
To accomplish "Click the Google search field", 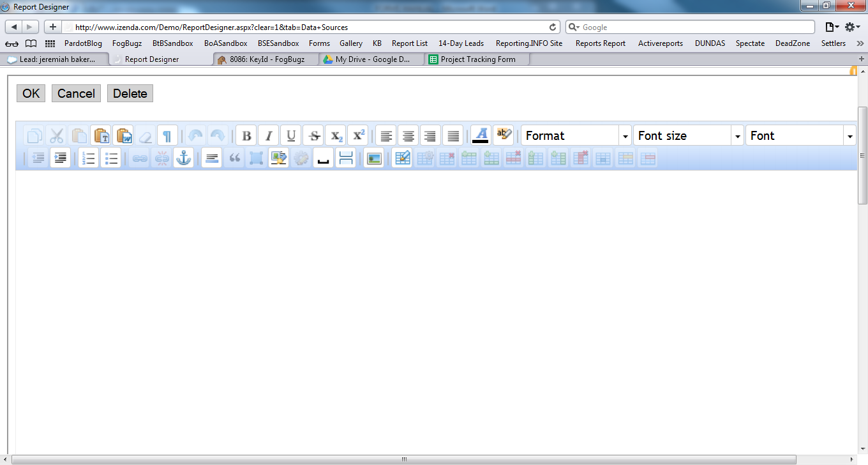I will tap(690, 27).
